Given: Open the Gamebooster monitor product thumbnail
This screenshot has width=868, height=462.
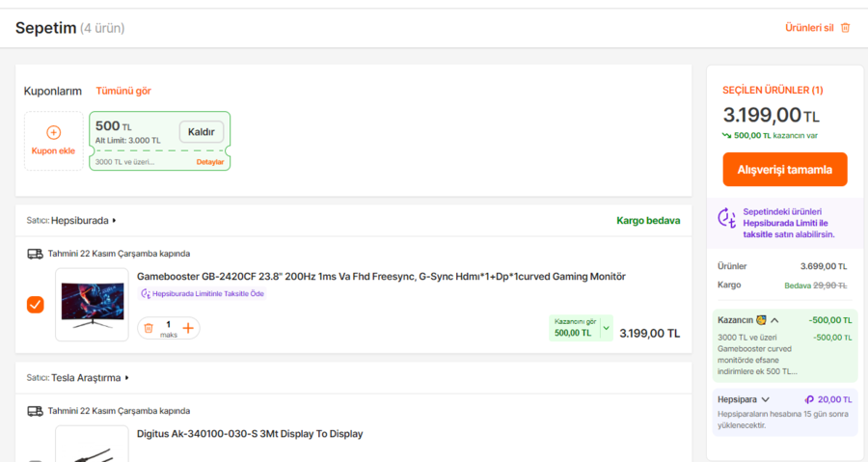Looking at the screenshot, I should tap(92, 305).
